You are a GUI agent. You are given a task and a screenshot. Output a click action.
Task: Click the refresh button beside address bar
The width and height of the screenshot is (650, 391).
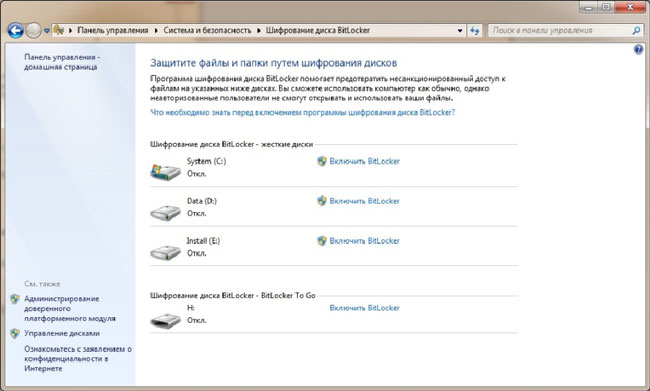475,30
